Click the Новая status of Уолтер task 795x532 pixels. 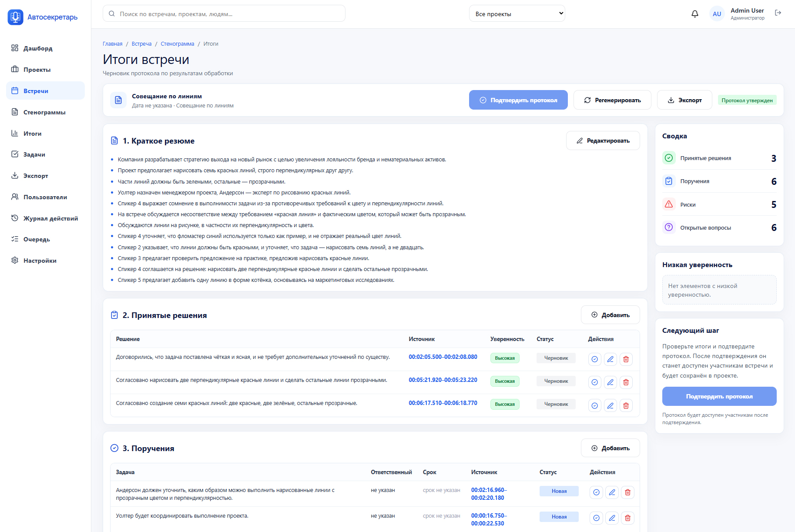click(559, 517)
